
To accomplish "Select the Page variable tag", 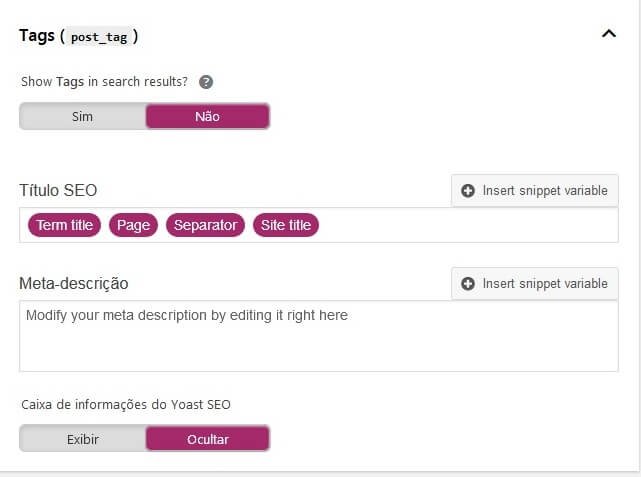I will pyautogui.click(x=133, y=225).
